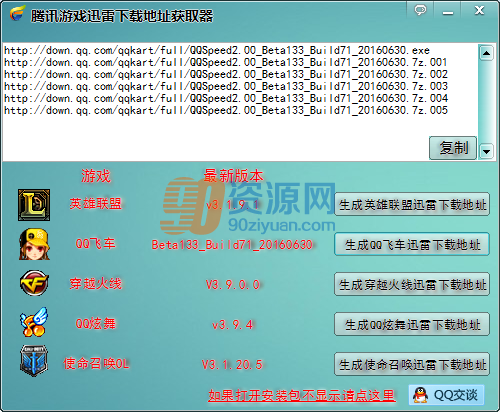Viewport: 500px width, 412px height.
Task: Click the address line ending in .exe
Action: pos(217,50)
